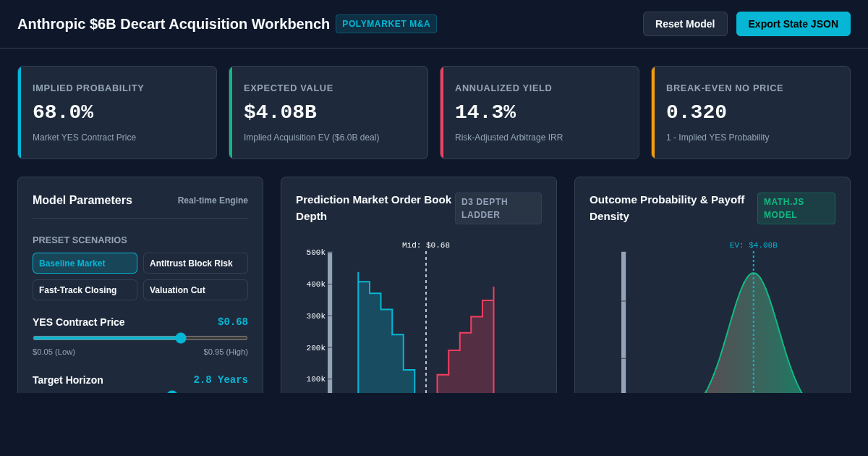Click the POLYMARKET M&A badge

tap(386, 24)
